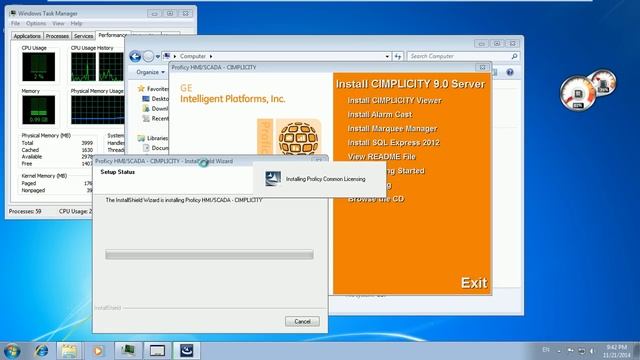Viewport: 640px width, 360px height.
Task: Open recent pages dropdown next to Forward
Action: tap(158, 57)
